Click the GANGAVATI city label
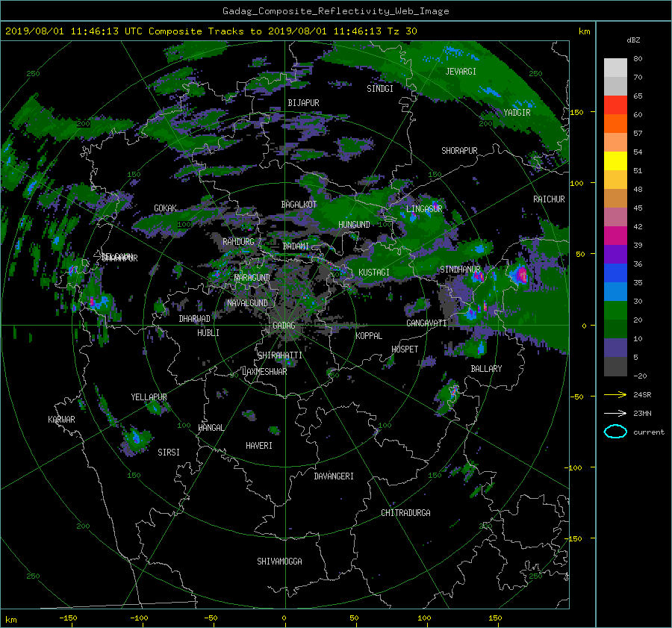672x628 pixels. (426, 323)
